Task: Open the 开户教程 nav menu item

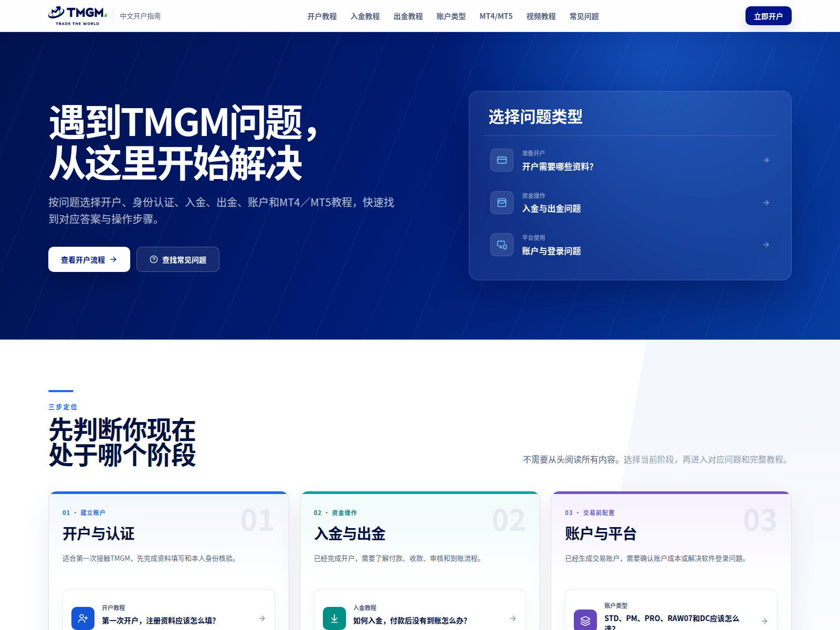Action: 322,16
